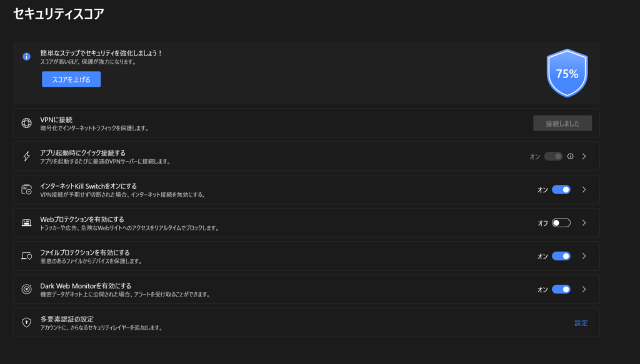
Task: Click the Web protection laptop icon
Action: click(x=26, y=222)
